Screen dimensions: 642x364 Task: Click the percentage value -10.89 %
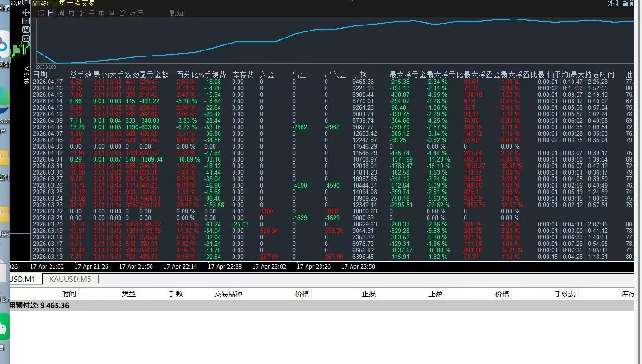click(x=189, y=159)
